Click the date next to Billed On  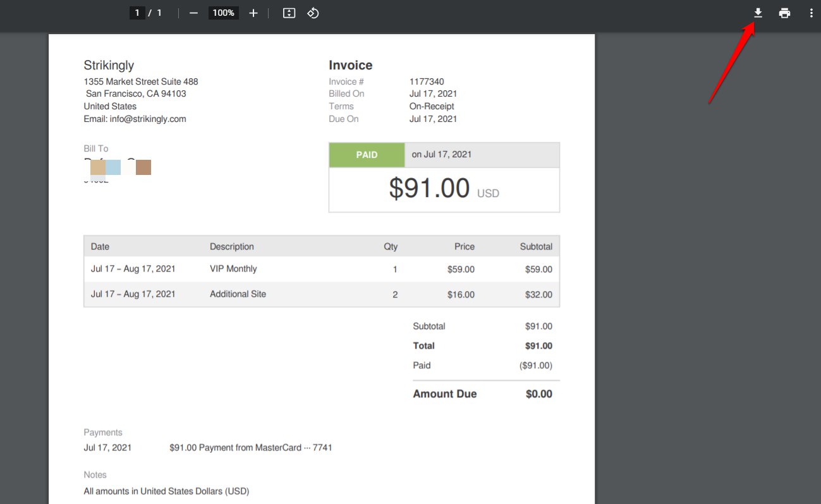[433, 93]
